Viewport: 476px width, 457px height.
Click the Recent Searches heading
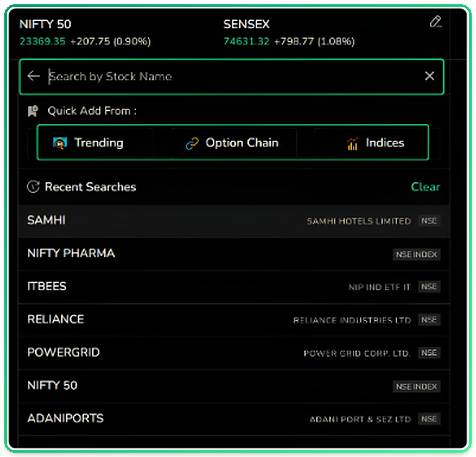pyautogui.click(x=91, y=187)
